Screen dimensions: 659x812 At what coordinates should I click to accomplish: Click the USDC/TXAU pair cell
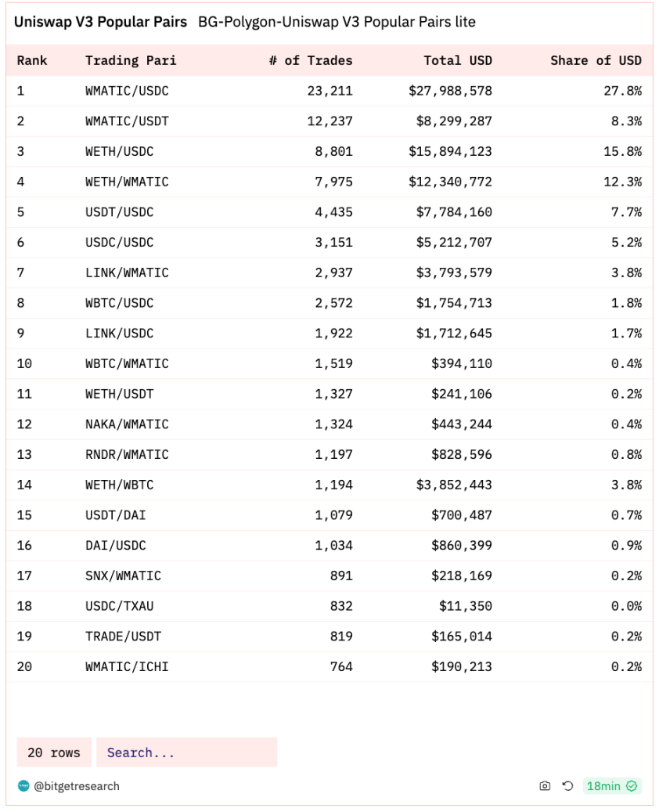coord(120,606)
